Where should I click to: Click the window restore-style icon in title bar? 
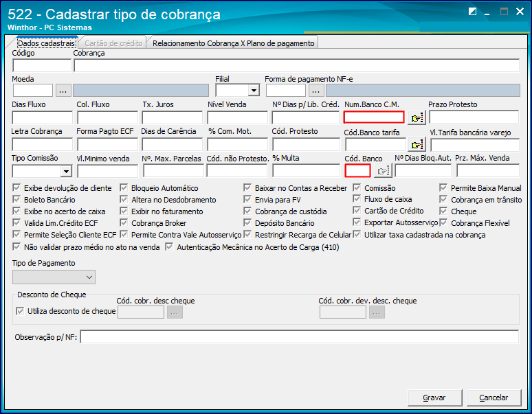click(472, 12)
